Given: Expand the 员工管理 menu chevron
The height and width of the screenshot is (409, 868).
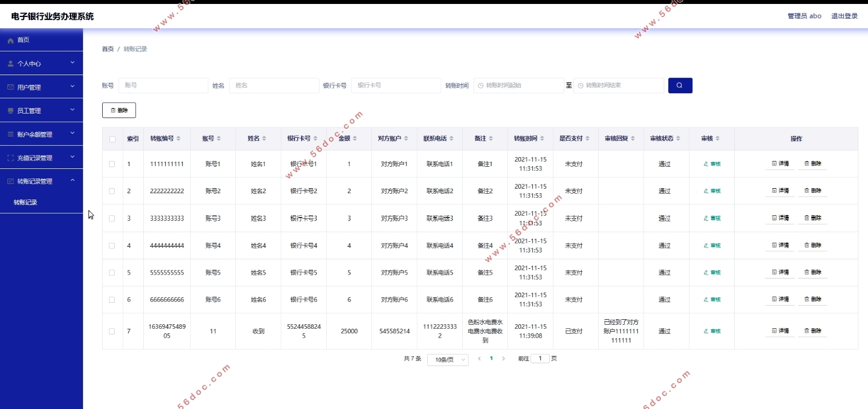Looking at the screenshot, I should point(72,110).
